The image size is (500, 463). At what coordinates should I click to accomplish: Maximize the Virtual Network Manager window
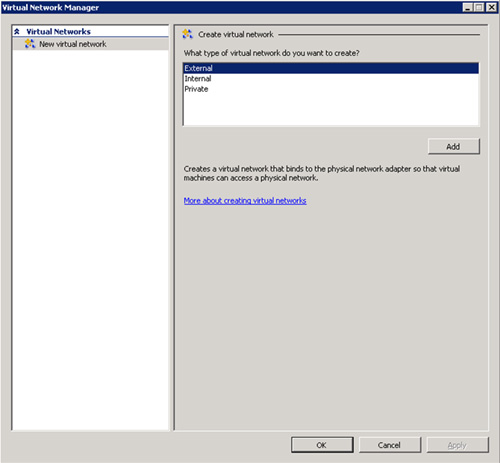(x=479, y=7)
